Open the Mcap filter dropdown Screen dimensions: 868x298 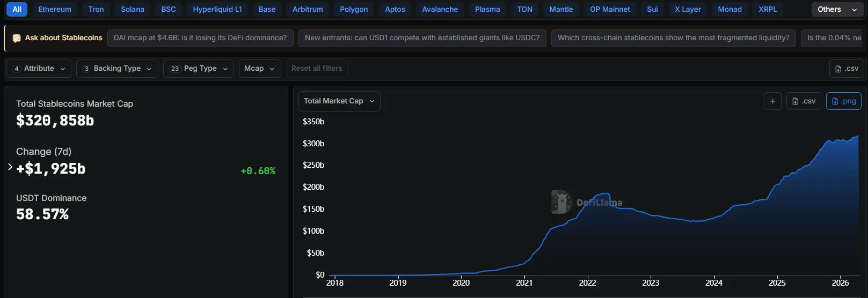(259, 69)
